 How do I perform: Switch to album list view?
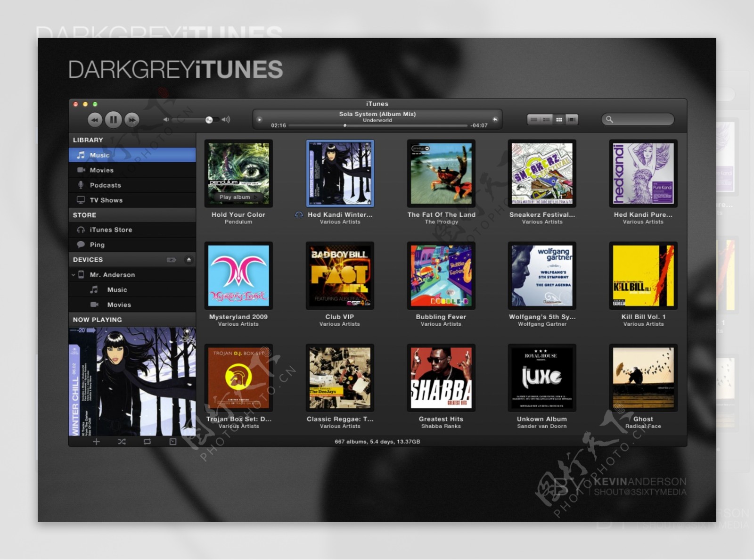546,120
